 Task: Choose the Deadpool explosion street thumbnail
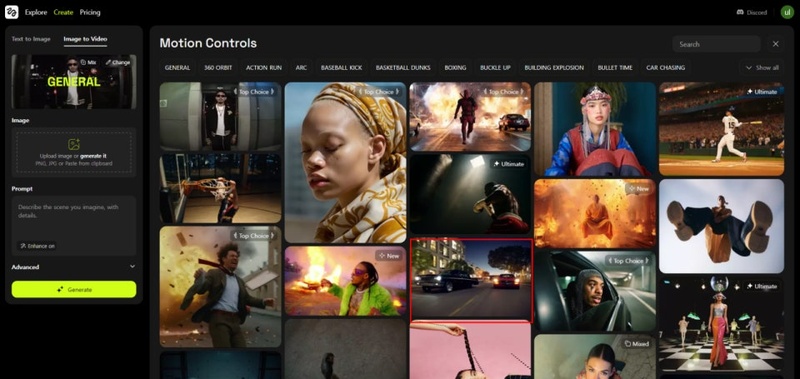pos(470,117)
